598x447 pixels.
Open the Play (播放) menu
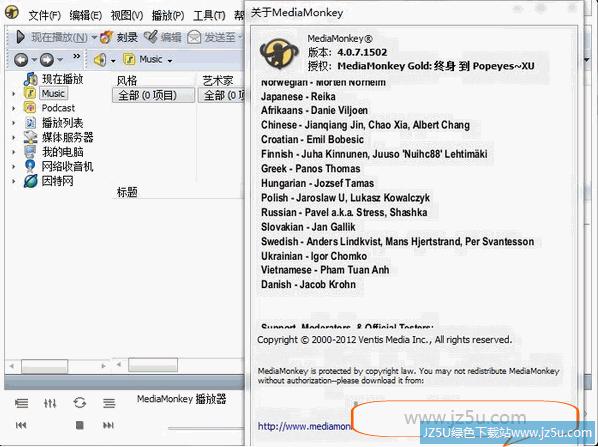pos(168,15)
